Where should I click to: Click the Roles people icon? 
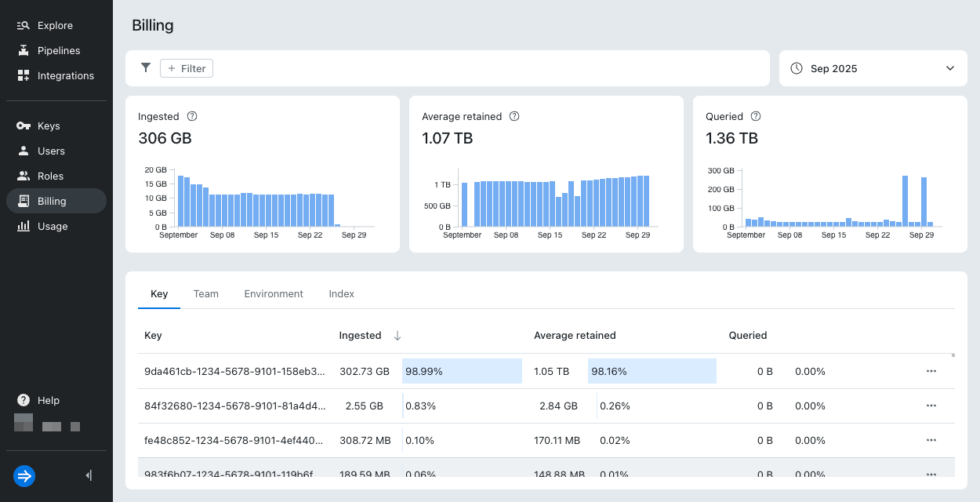[x=23, y=176]
